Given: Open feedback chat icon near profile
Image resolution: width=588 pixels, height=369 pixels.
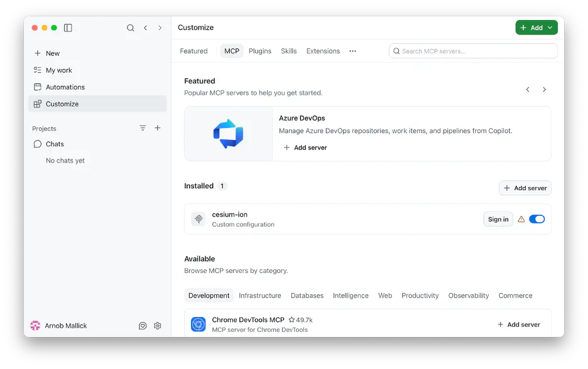Looking at the screenshot, I should [143, 326].
